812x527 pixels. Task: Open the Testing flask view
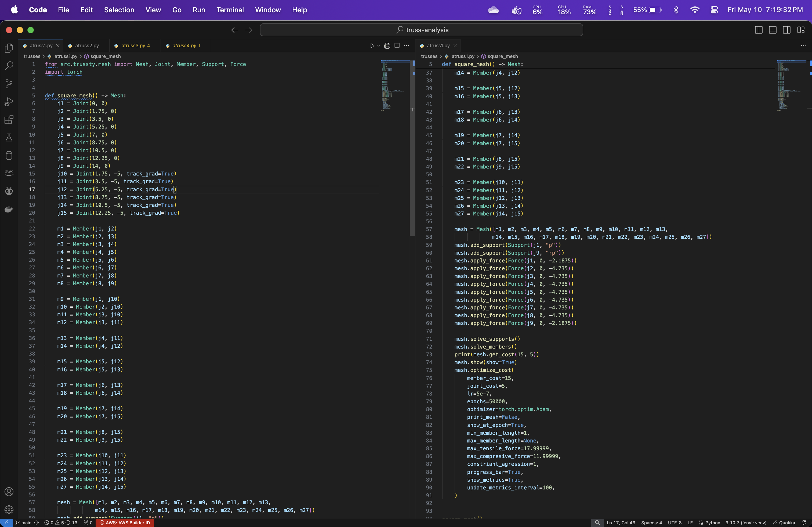point(9,138)
